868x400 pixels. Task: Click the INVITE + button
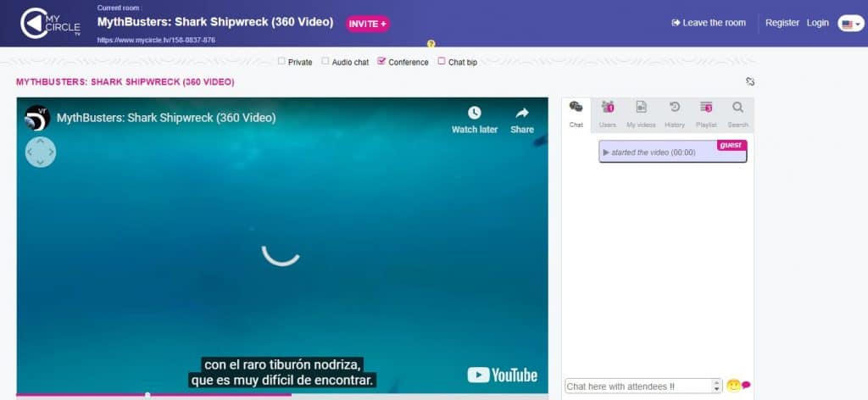pos(368,24)
